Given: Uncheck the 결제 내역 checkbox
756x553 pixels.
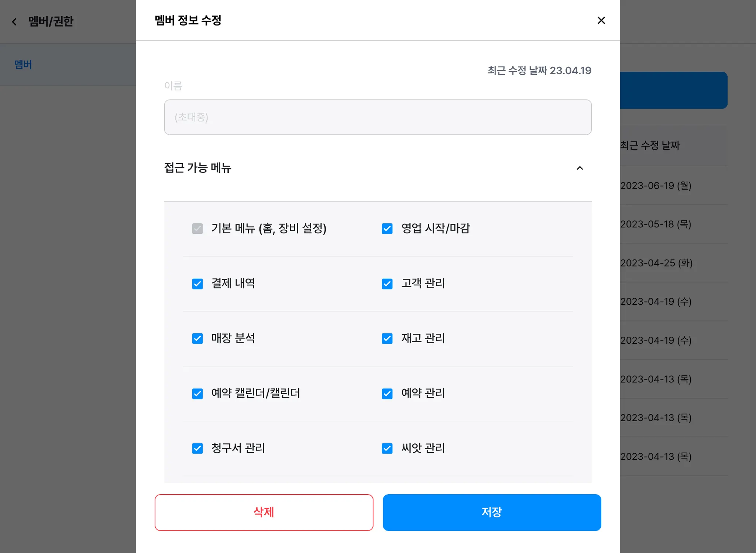Looking at the screenshot, I should [197, 284].
